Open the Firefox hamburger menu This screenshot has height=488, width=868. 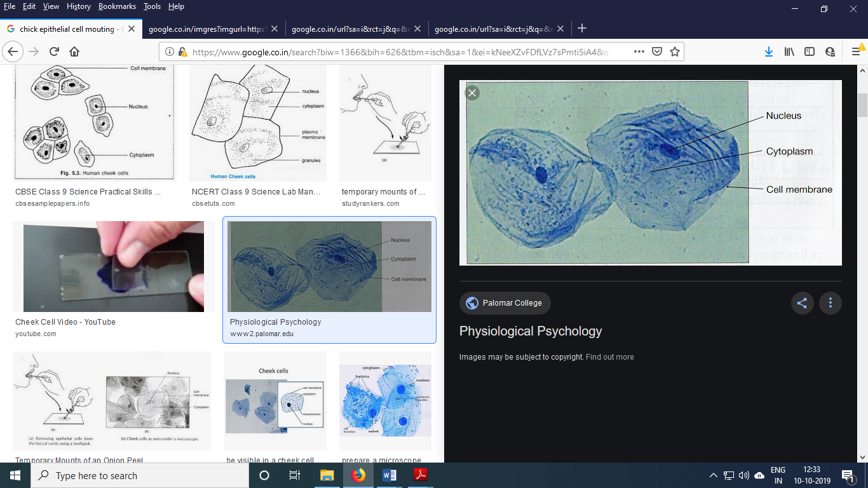click(x=856, y=52)
